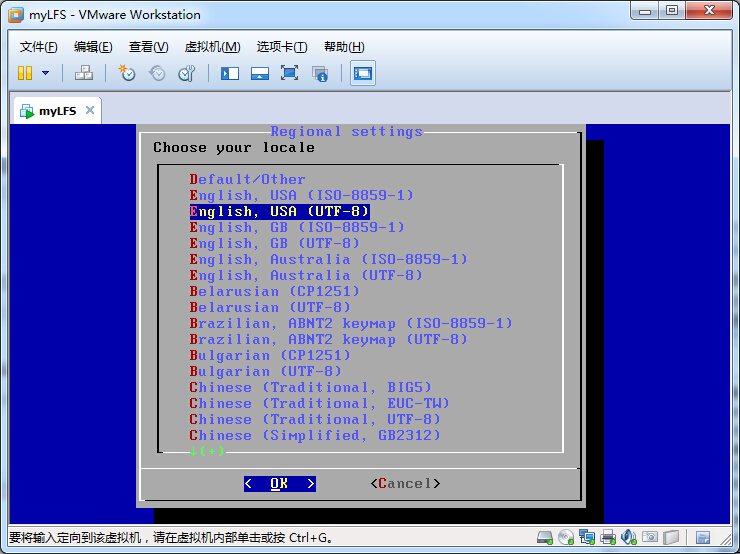Toggle the thumbnail bar view icon

pos(260,73)
